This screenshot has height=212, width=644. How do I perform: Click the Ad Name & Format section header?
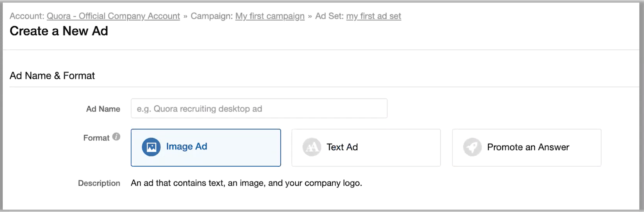tap(52, 76)
